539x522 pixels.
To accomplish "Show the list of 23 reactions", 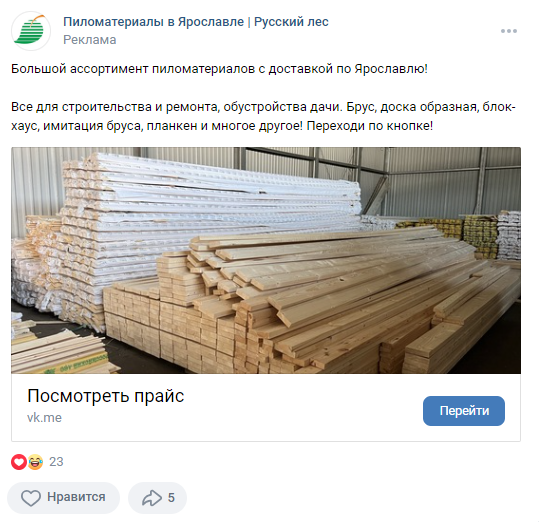I will pyautogui.click(x=56, y=462).
